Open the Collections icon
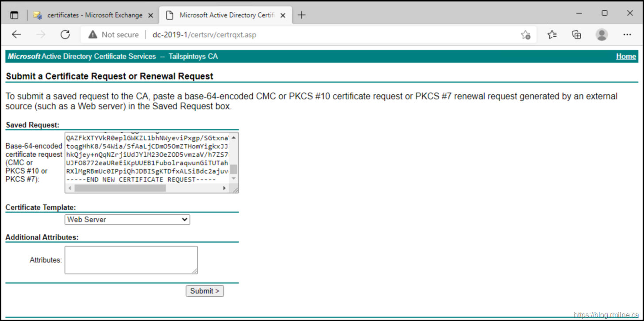 (x=576, y=35)
